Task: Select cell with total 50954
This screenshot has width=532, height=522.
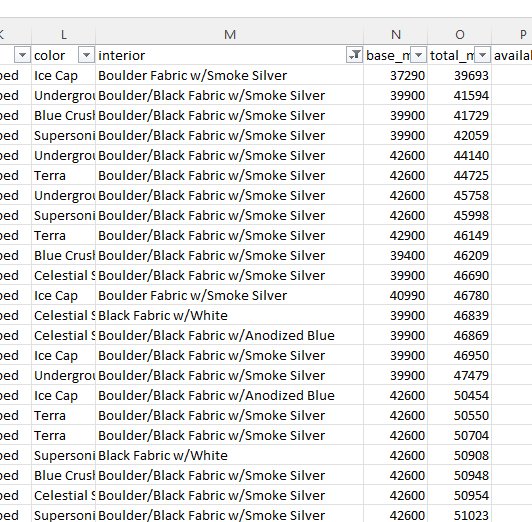Action: coord(460,496)
